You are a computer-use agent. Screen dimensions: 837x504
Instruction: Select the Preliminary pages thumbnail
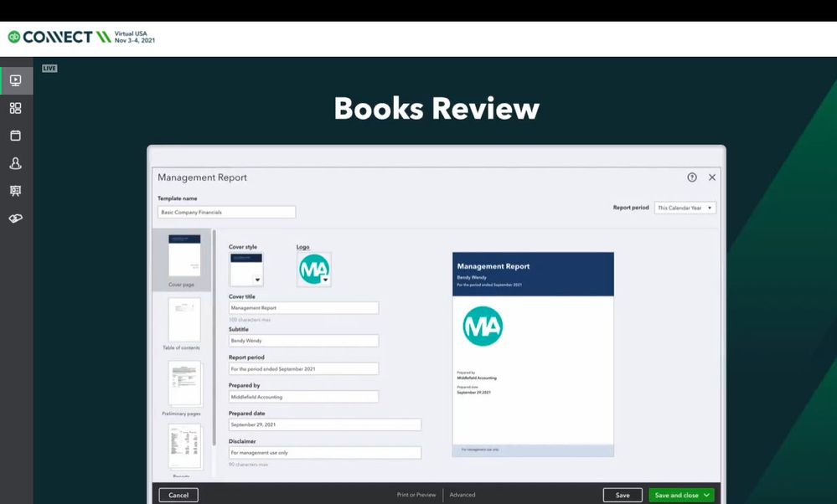[x=184, y=383]
